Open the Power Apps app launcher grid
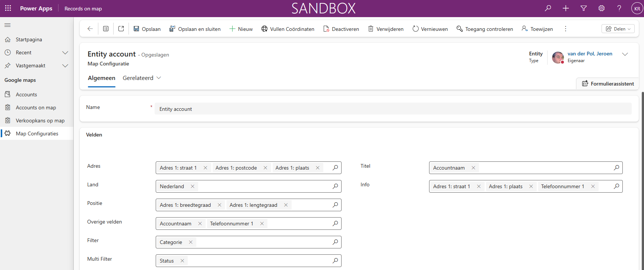Viewport: 644px width, 270px height. click(8, 8)
